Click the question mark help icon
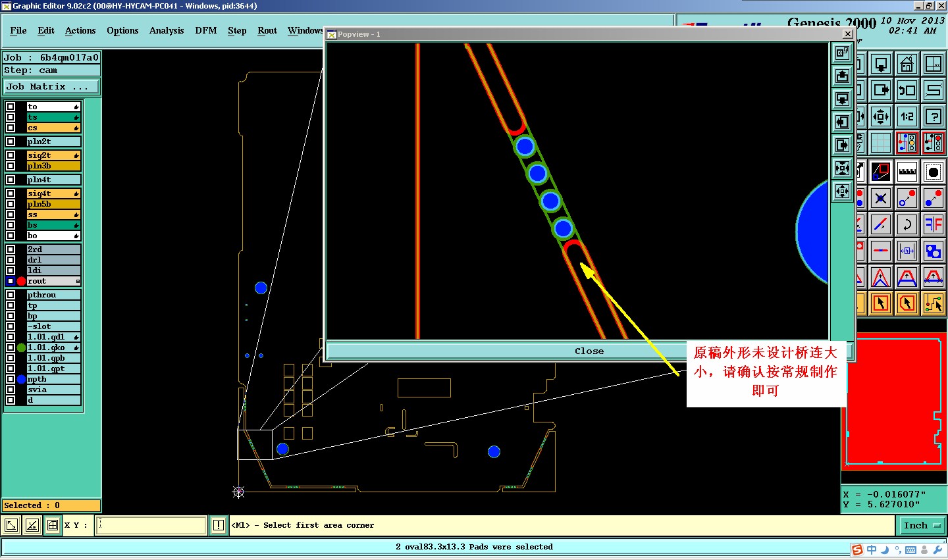 click(933, 116)
